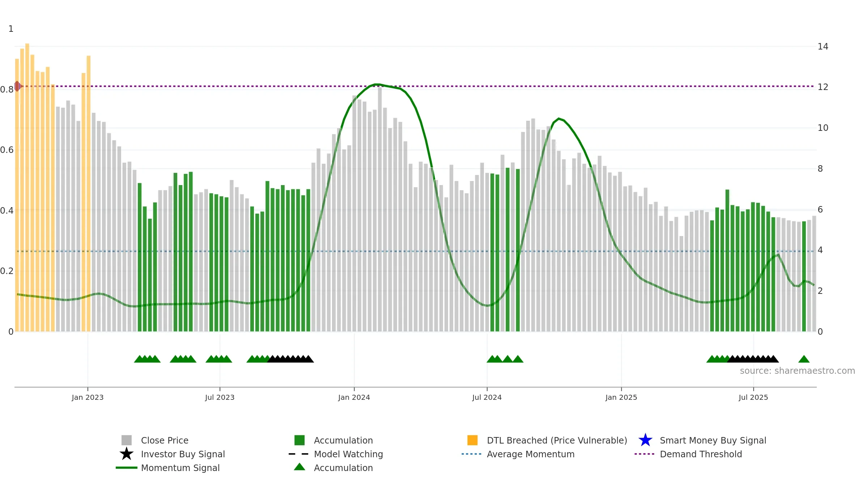Toggle the Momentum Signal legend label
Screen dimensions: 868x488
(x=180, y=468)
